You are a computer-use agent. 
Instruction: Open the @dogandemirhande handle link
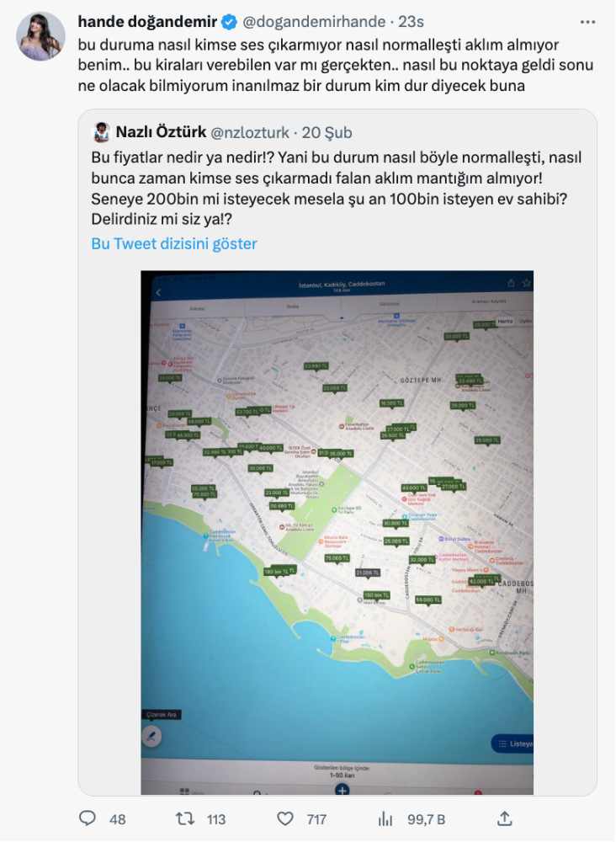click(x=314, y=22)
